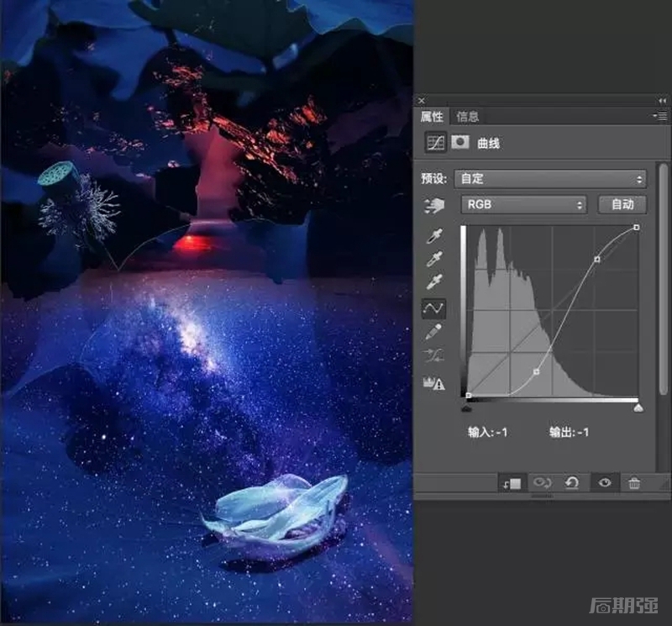This screenshot has height=626, width=672.
Task: Switch to the 信息 tab
Action: 467,117
